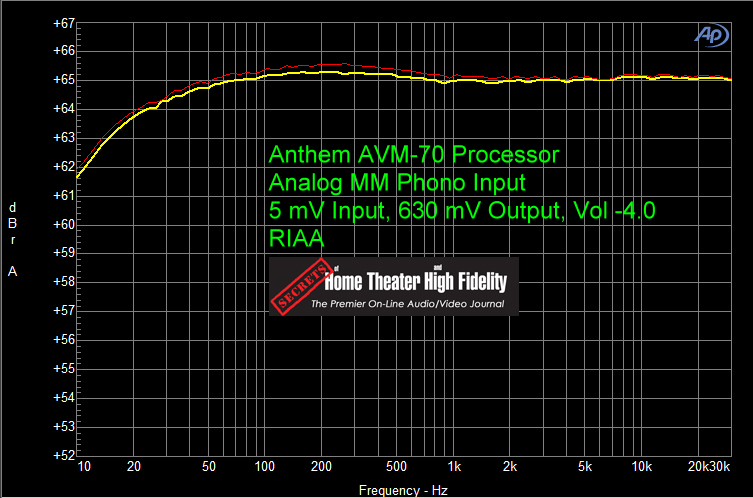Click the +52 value on the Y axis
753x498 pixels.
point(62,455)
